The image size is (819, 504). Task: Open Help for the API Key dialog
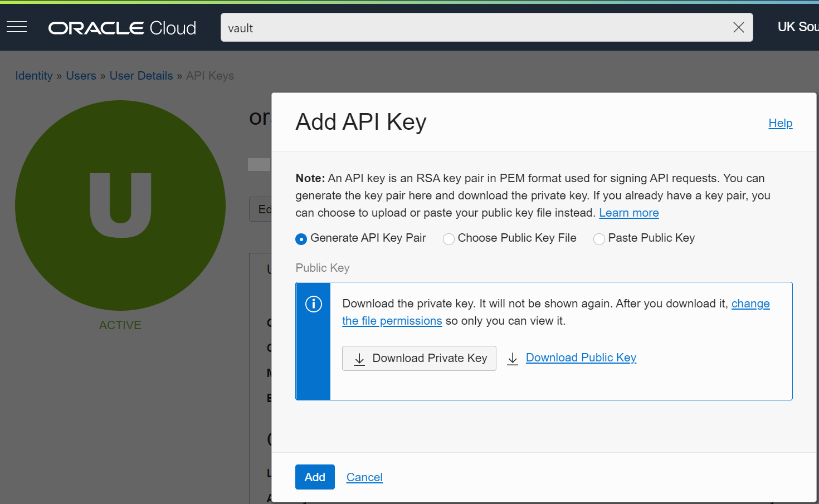point(780,123)
